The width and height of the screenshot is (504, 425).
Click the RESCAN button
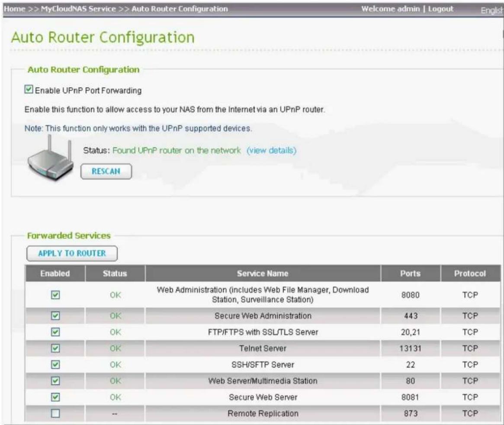point(106,171)
